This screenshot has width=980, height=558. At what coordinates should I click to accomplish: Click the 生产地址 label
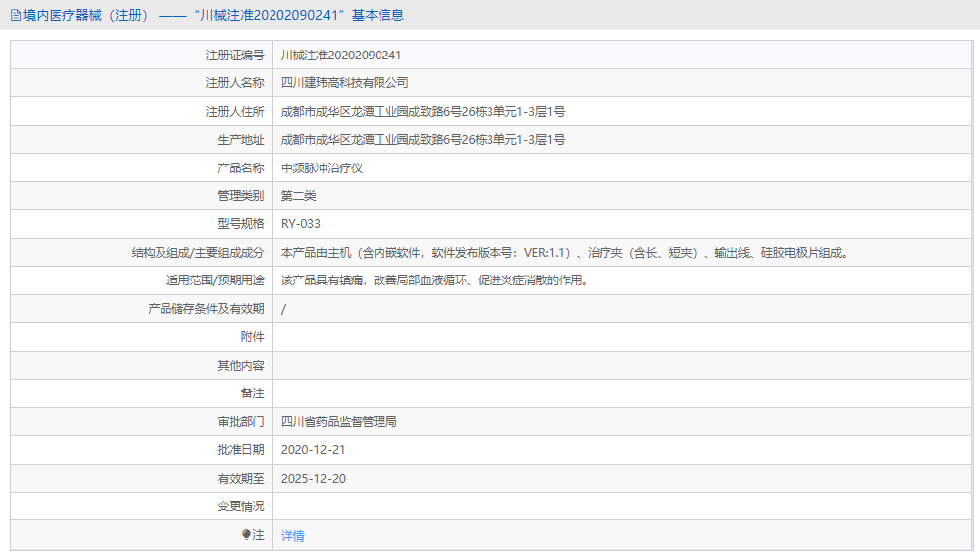coord(241,140)
